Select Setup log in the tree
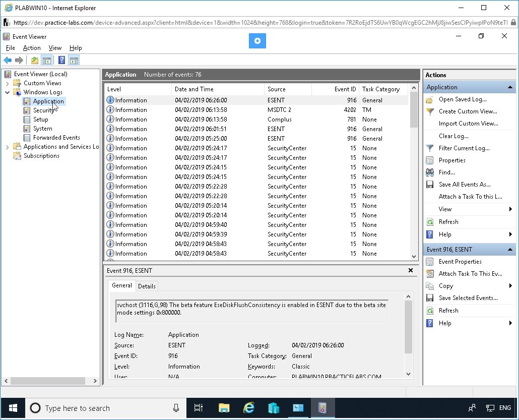Image resolution: width=519 pixels, height=420 pixels. pos(40,119)
